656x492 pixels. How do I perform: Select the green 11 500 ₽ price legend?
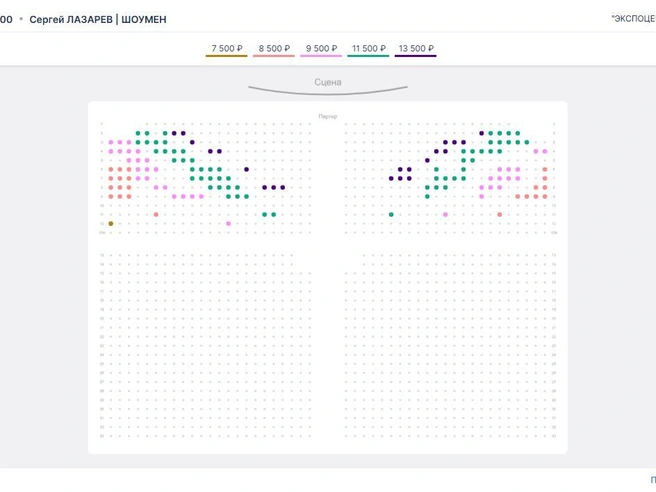369,49
